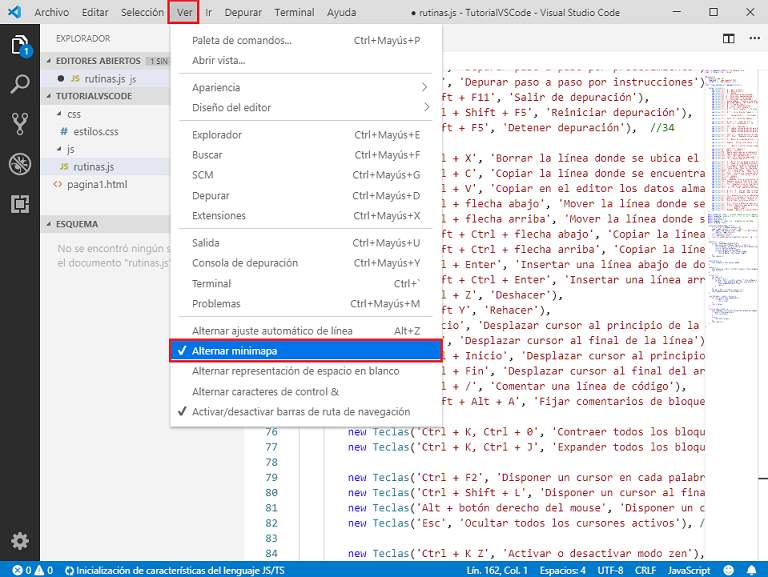Toggle the Alternar minimapa option

[x=306, y=351]
